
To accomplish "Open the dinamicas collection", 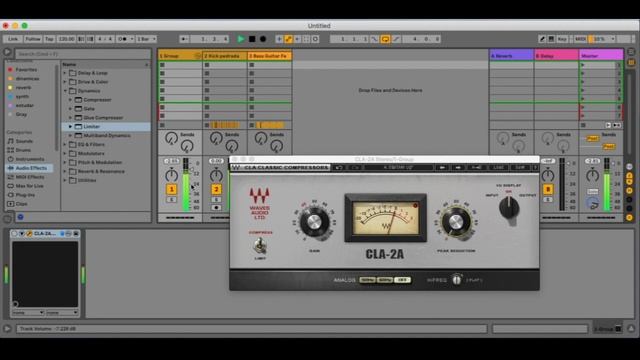I will pos(27,79).
